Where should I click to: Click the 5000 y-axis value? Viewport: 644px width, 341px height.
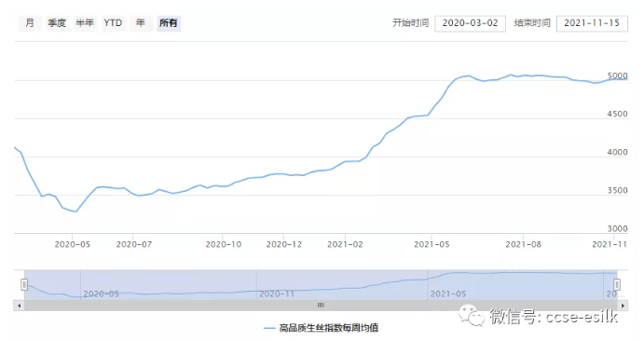617,75
